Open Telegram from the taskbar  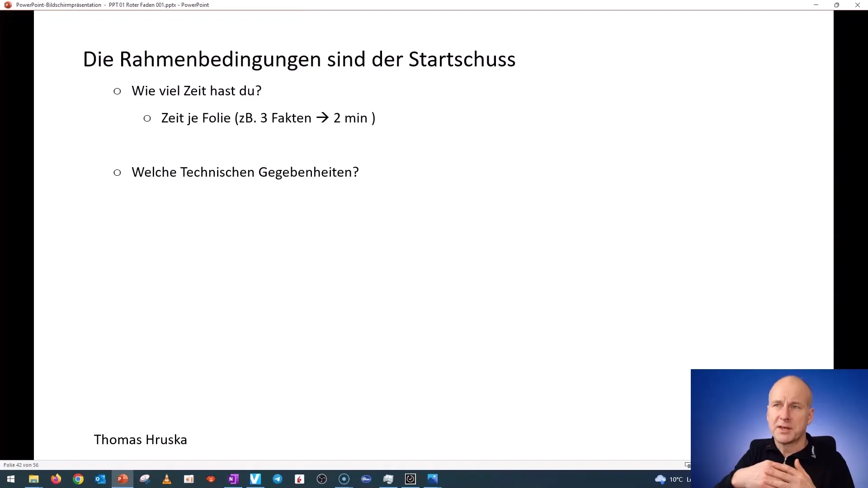pos(277,479)
